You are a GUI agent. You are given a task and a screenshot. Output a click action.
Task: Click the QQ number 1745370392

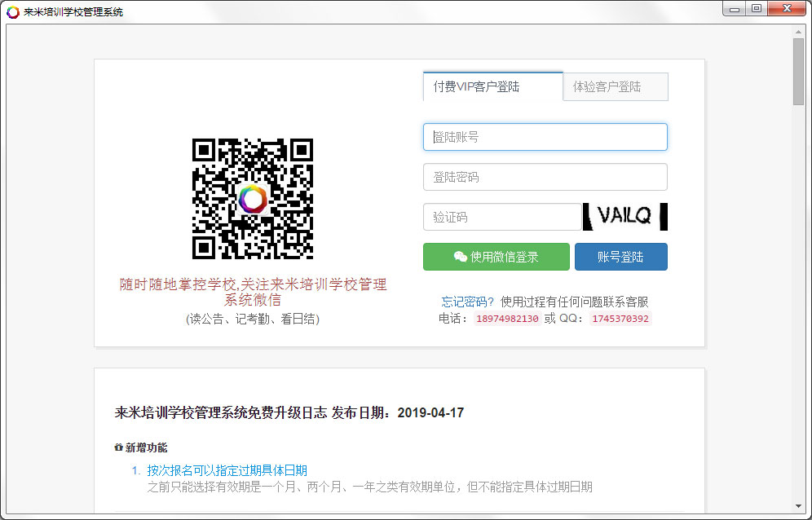620,319
